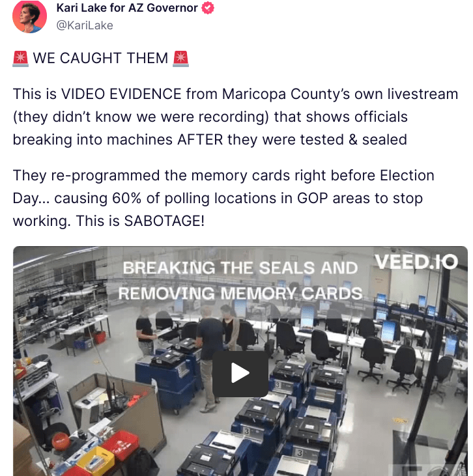Click the word SABOTAGE! in the post
This screenshot has height=476, width=473.
164,221
